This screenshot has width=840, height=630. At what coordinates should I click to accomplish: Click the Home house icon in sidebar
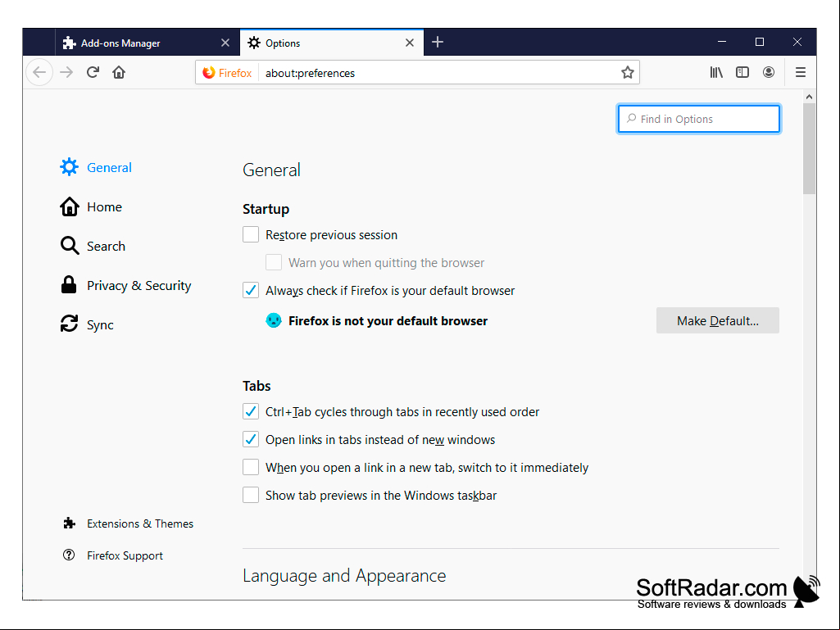69,206
